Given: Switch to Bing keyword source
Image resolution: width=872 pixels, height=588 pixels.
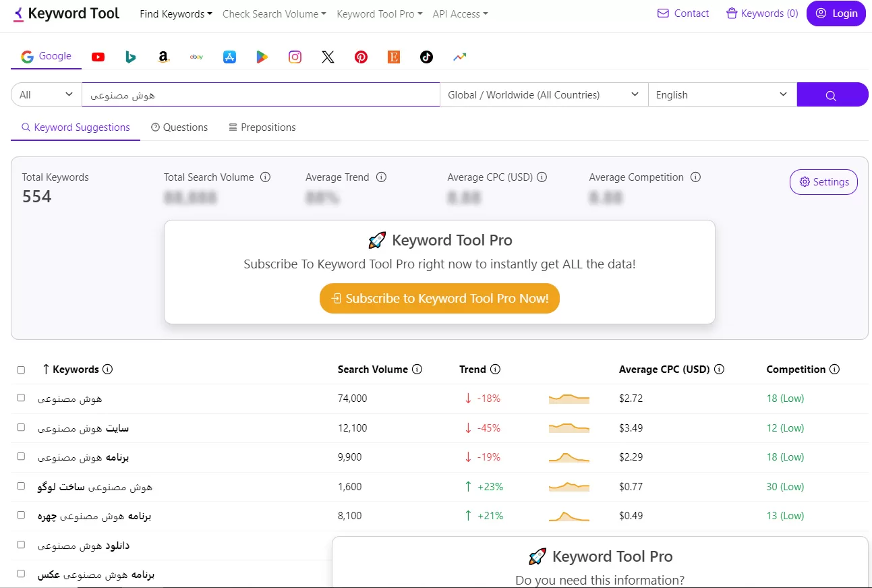Looking at the screenshot, I should pos(131,57).
